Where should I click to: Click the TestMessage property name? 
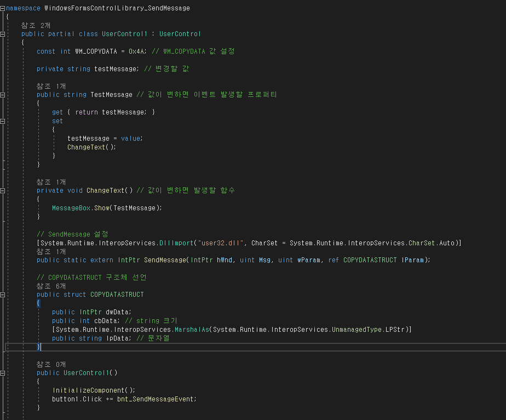tap(111, 95)
